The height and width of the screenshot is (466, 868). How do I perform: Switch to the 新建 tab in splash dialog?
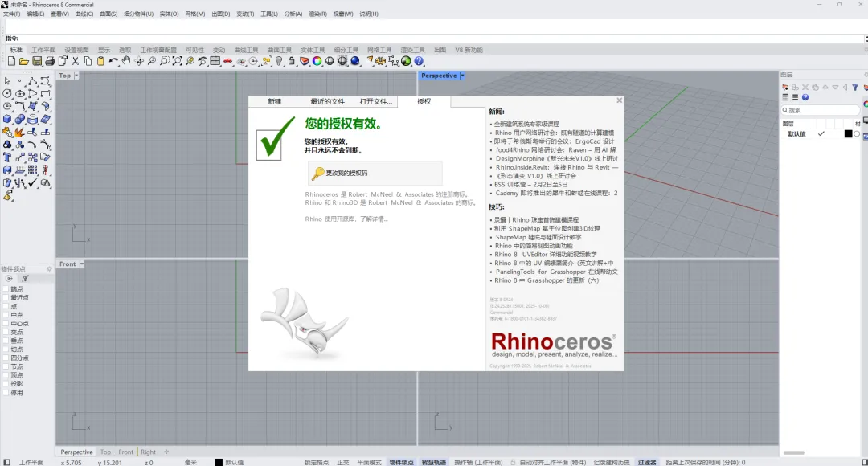275,102
